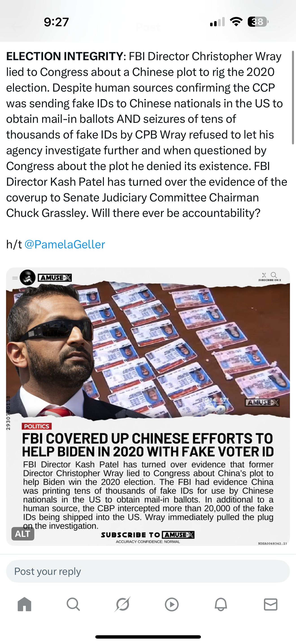Open the Search tab in bottom navigation
Screen dimensions: 296x644
pyautogui.click(x=73, y=604)
